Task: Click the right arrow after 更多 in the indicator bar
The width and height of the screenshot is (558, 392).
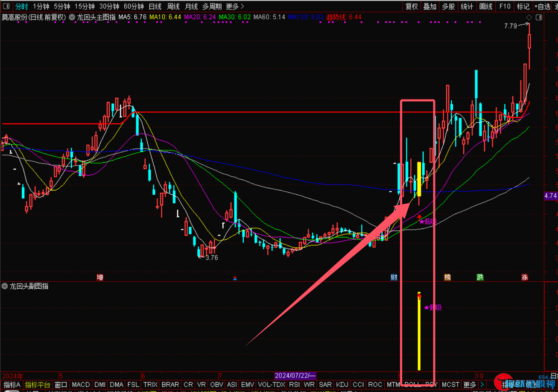Action: [x=482, y=385]
